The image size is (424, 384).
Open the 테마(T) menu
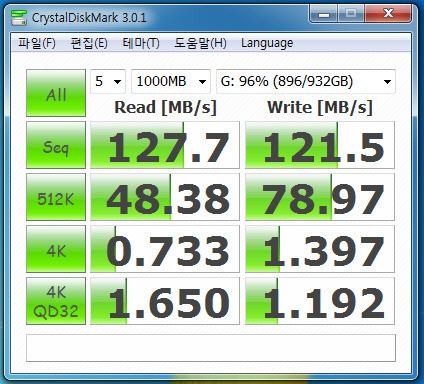pos(141,43)
